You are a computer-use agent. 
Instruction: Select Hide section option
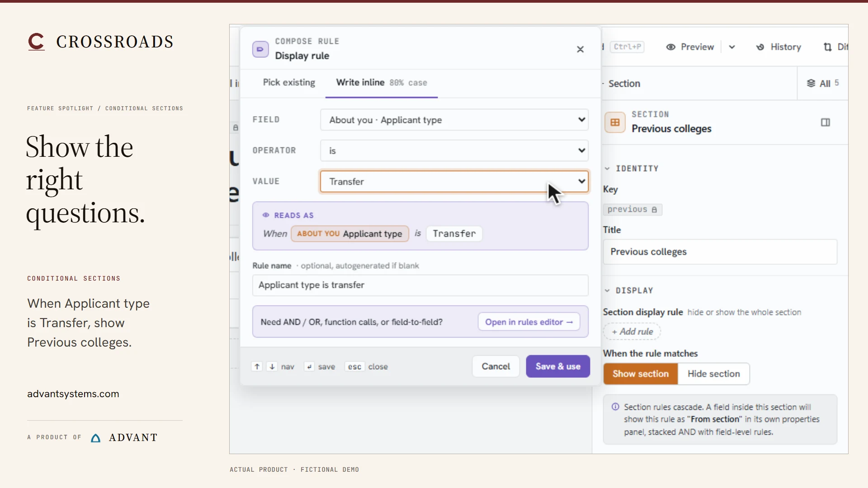tap(714, 374)
